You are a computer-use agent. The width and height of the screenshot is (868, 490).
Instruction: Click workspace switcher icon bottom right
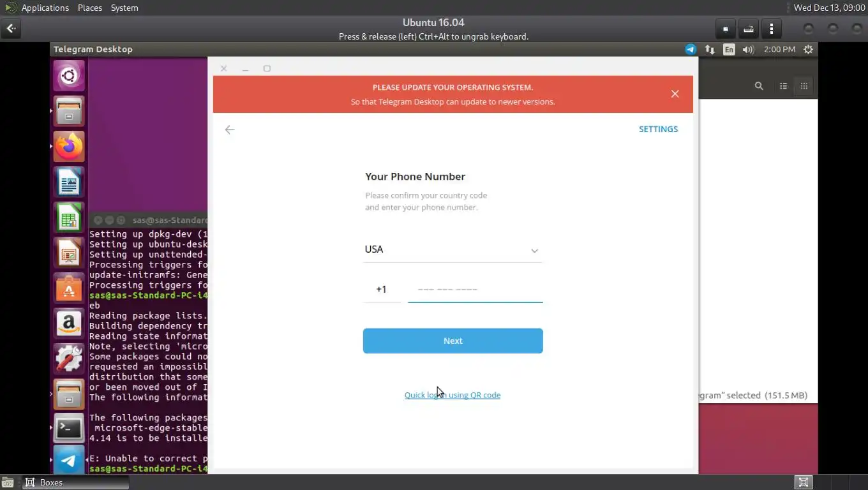[x=804, y=482]
